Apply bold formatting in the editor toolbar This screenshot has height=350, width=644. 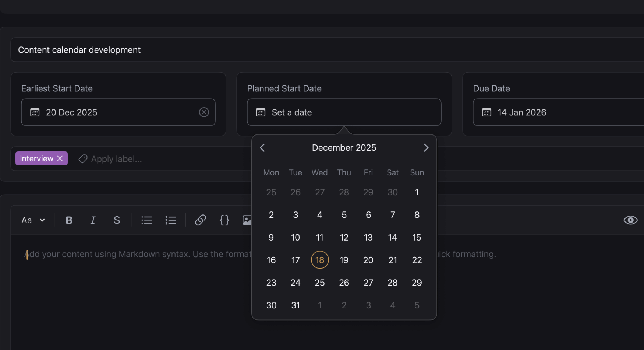(69, 220)
